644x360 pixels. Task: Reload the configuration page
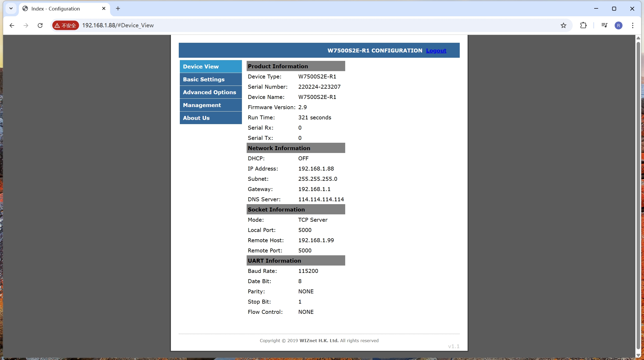[40, 25]
